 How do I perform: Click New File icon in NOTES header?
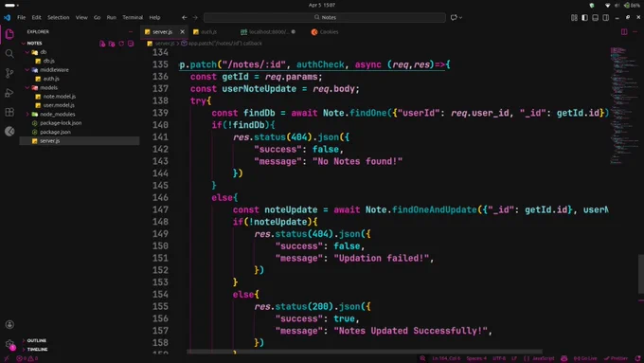(102, 44)
